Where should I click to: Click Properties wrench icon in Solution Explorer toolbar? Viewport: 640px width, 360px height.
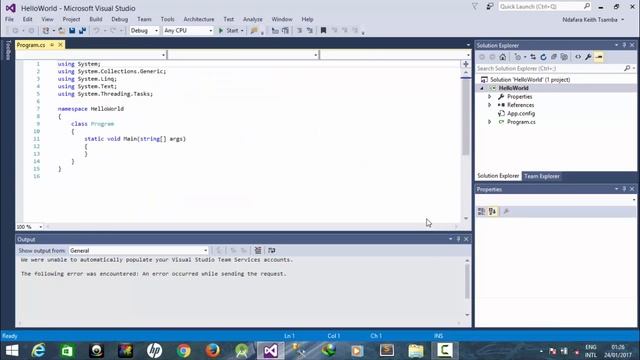click(588, 57)
